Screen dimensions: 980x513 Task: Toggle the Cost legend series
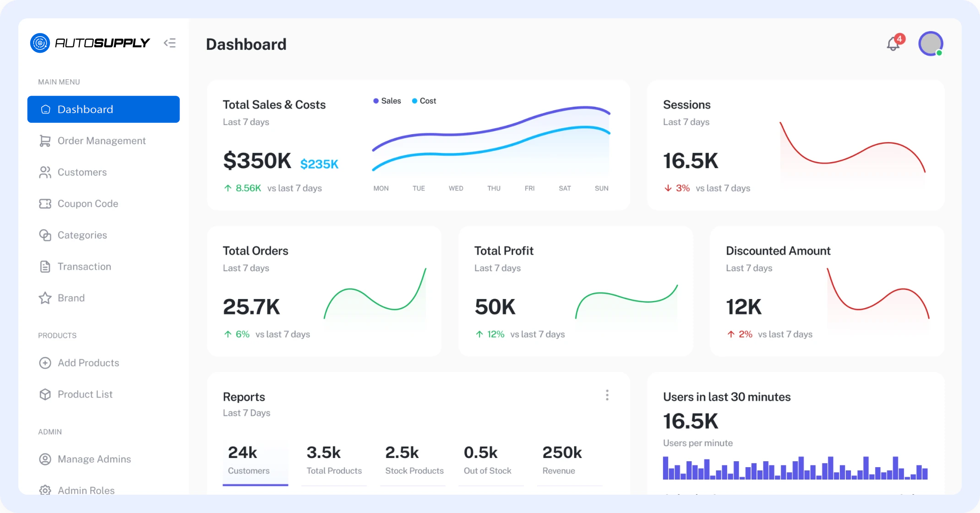424,101
